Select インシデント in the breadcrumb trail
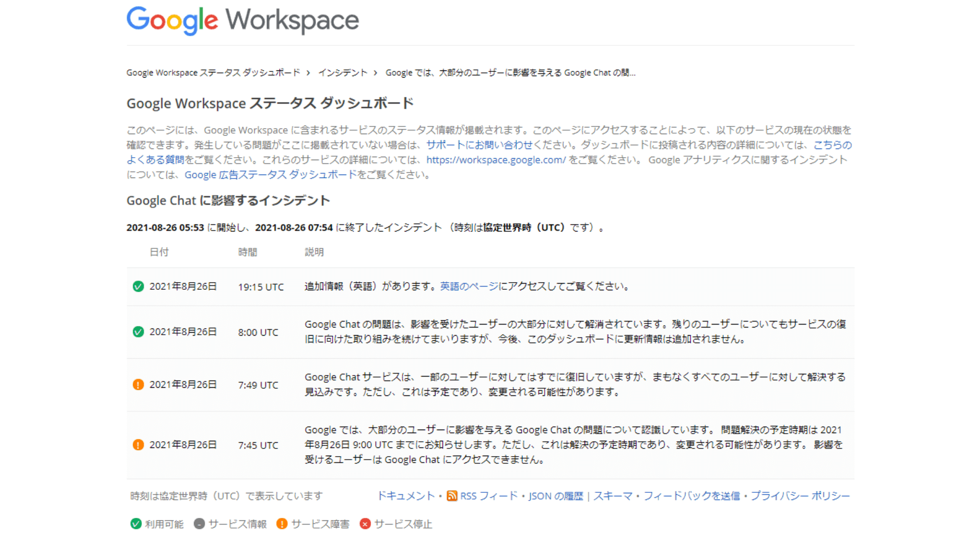Viewport: 980px width, 551px height. pyautogui.click(x=342, y=72)
